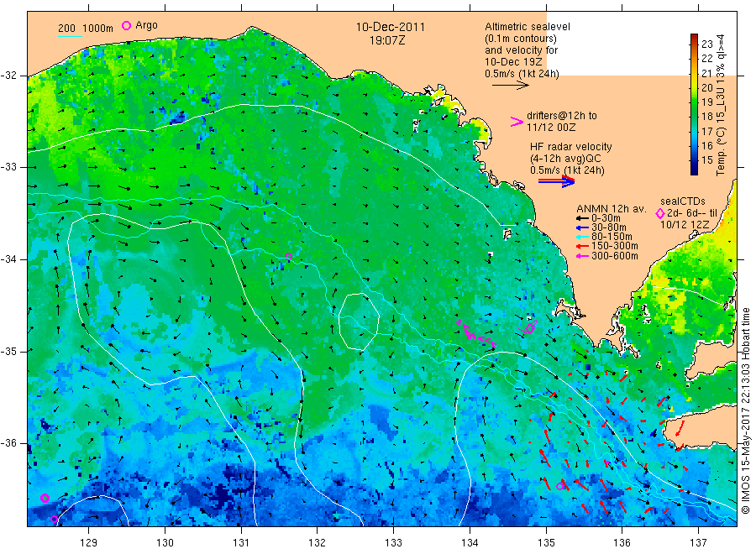Click the 1000m depth legend label

[98, 28]
